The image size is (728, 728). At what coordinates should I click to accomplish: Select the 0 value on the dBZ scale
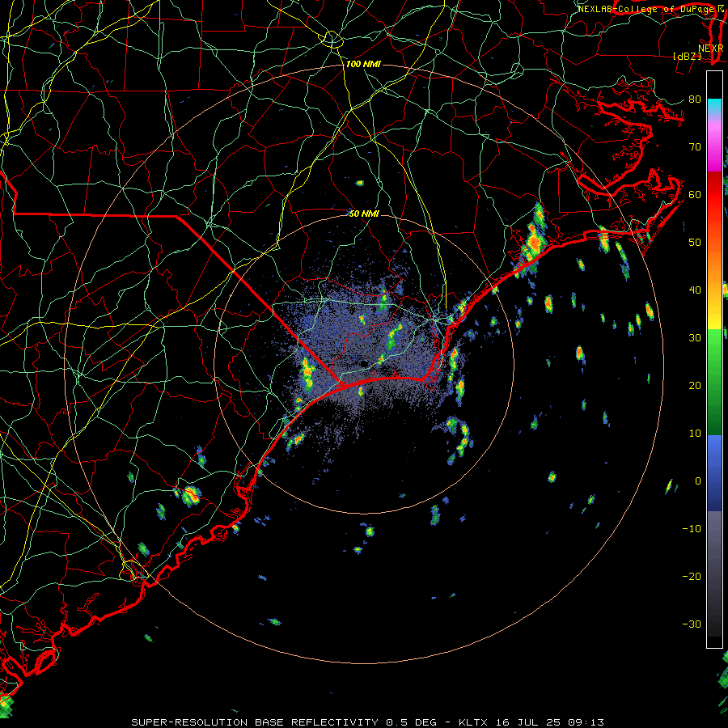click(x=698, y=481)
